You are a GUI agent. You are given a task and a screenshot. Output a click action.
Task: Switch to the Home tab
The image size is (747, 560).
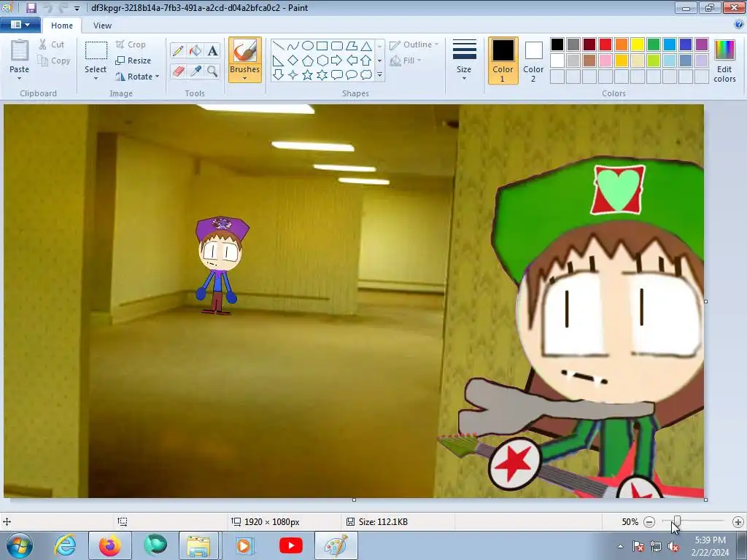point(62,26)
